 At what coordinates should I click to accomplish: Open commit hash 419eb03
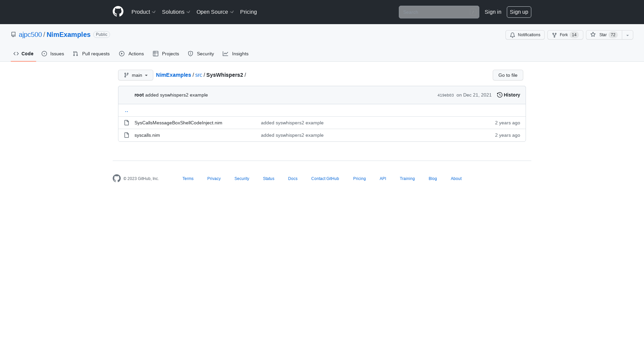[x=445, y=95]
